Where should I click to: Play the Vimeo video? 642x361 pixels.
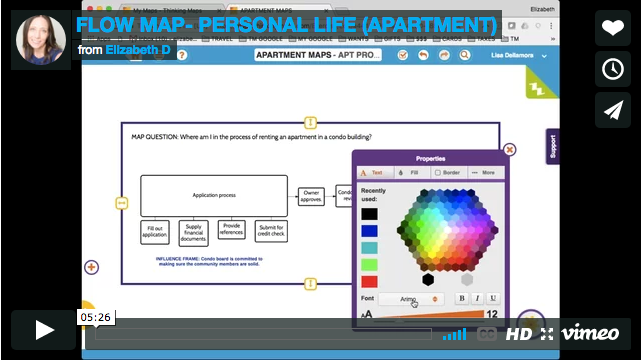43,330
